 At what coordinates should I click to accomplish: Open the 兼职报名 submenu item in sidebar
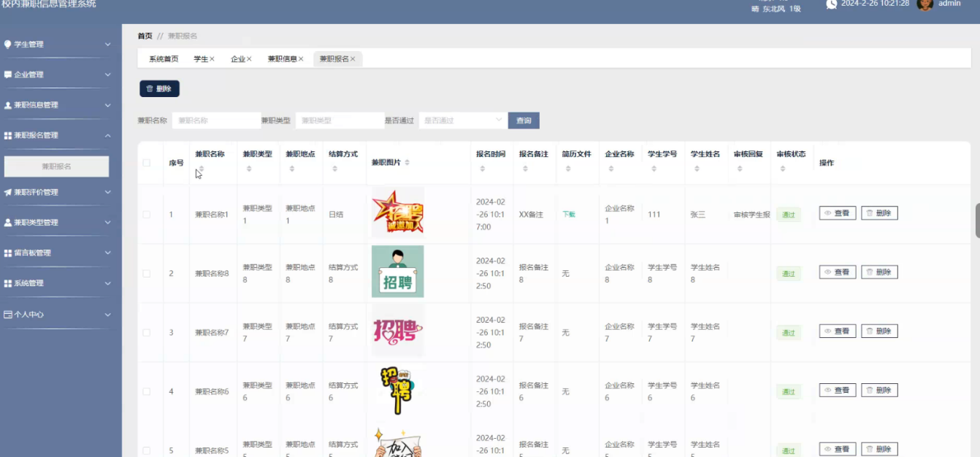[x=56, y=166]
